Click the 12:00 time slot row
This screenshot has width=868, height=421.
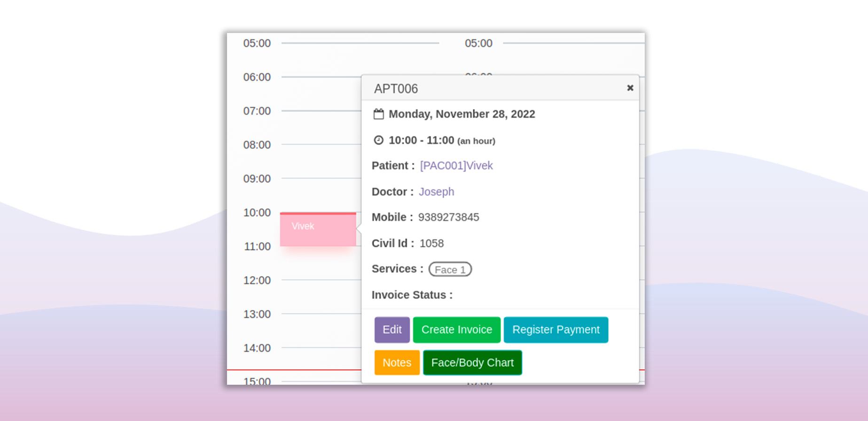coord(321,280)
